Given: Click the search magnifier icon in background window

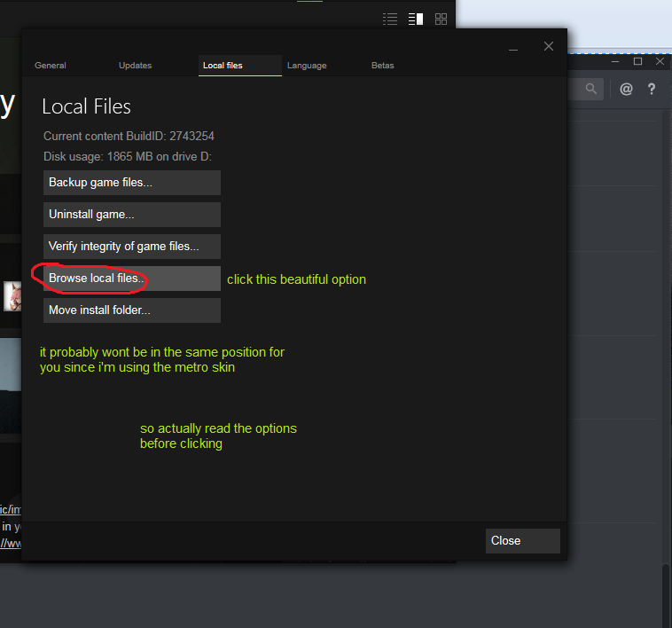Looking at the screenshot, I should click(x=591, y=89).
